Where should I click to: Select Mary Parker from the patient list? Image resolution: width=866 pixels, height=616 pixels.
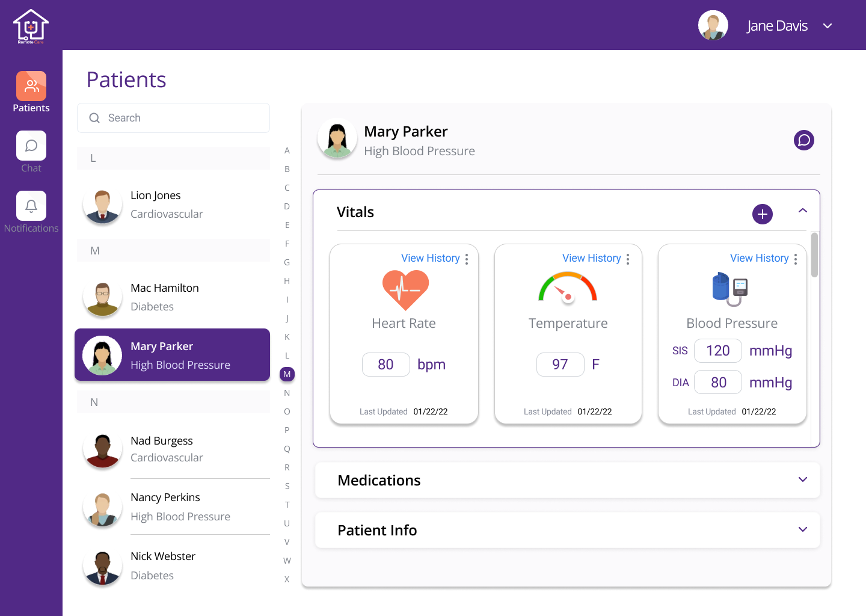pyautogui.click(x=172, y=355)
